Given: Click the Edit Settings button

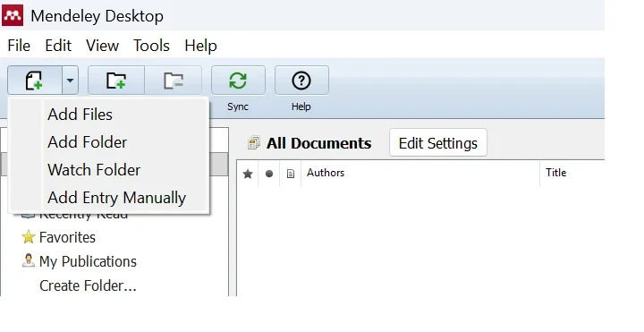Looking at the screenshot, I should 437,143.
